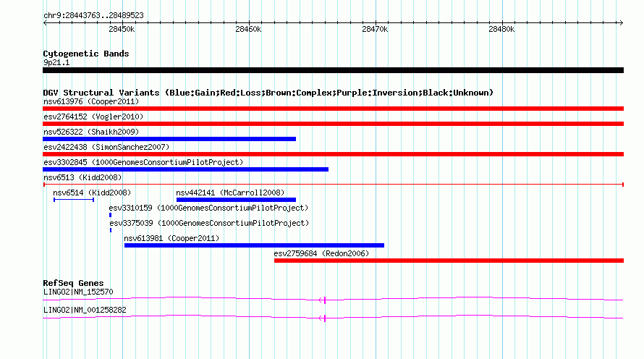Click the LINGO2|NM_001258282 gene track line
644x359 pixels.
333,317
